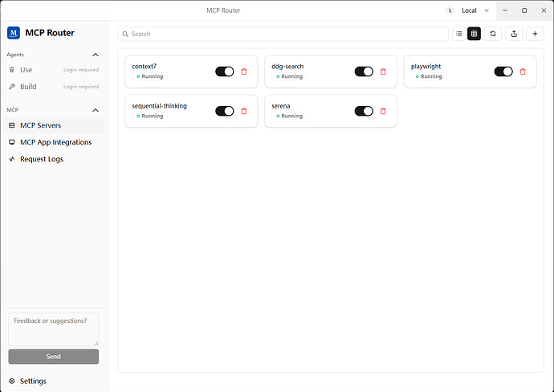Close the MCP Router window

point(544,10)
